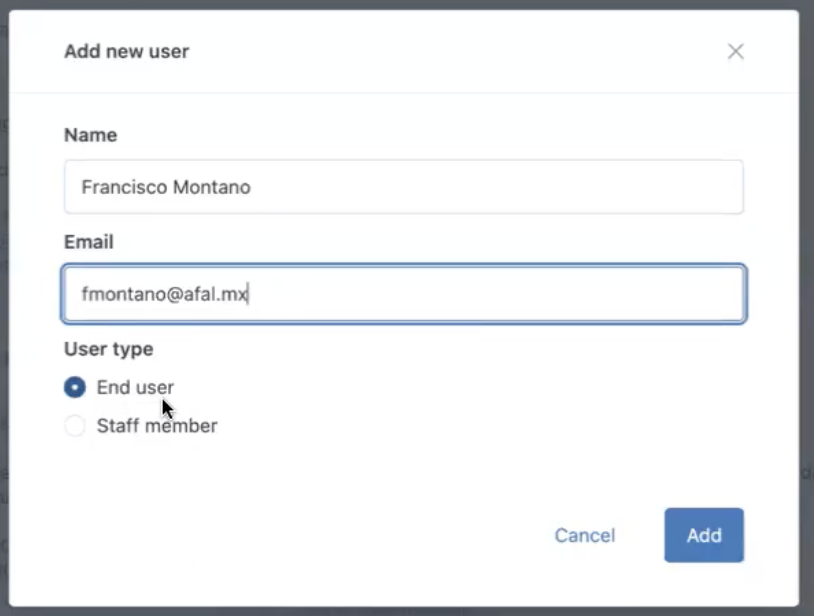This screenshot has width=814, height=616.
Task: Click the Add button
Action: pyautogui.click(x=703, y=535)
